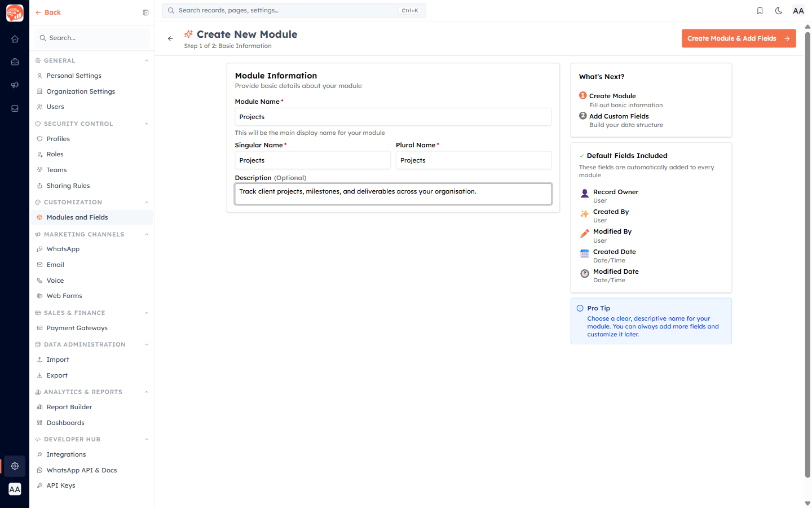Open API Keys

[91, 485]
